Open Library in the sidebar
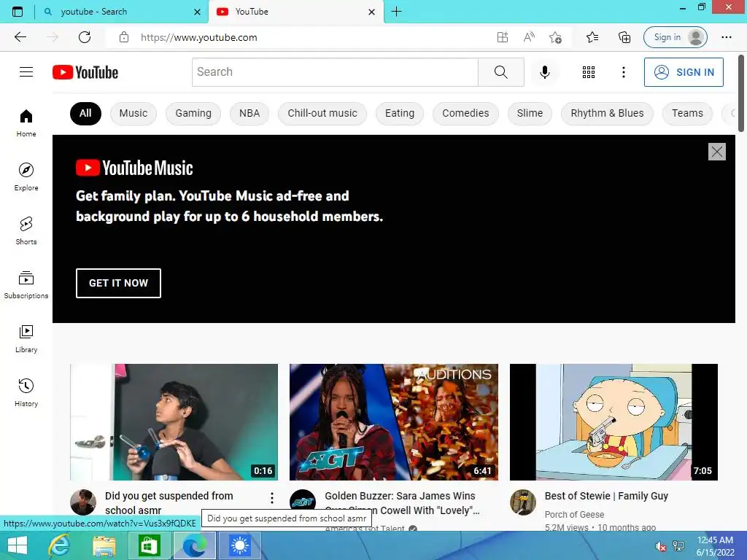 pos(26,338)
